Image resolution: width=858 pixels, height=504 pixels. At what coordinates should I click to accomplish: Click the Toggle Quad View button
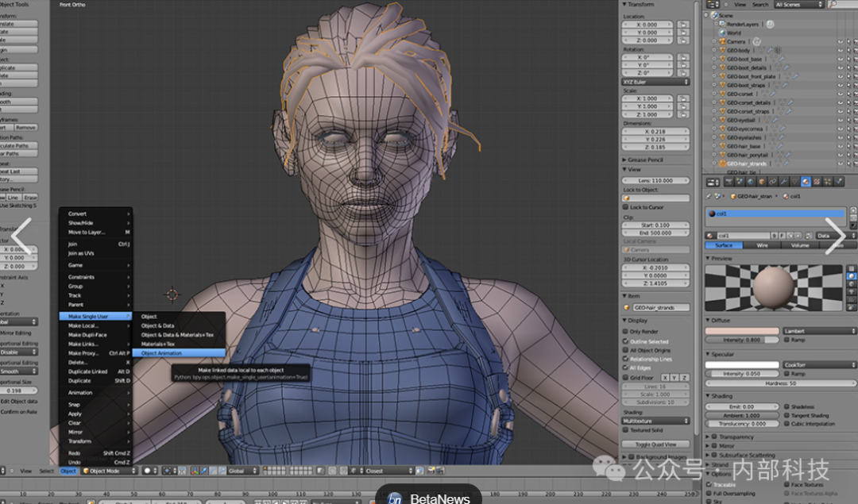tap(655, 444)
